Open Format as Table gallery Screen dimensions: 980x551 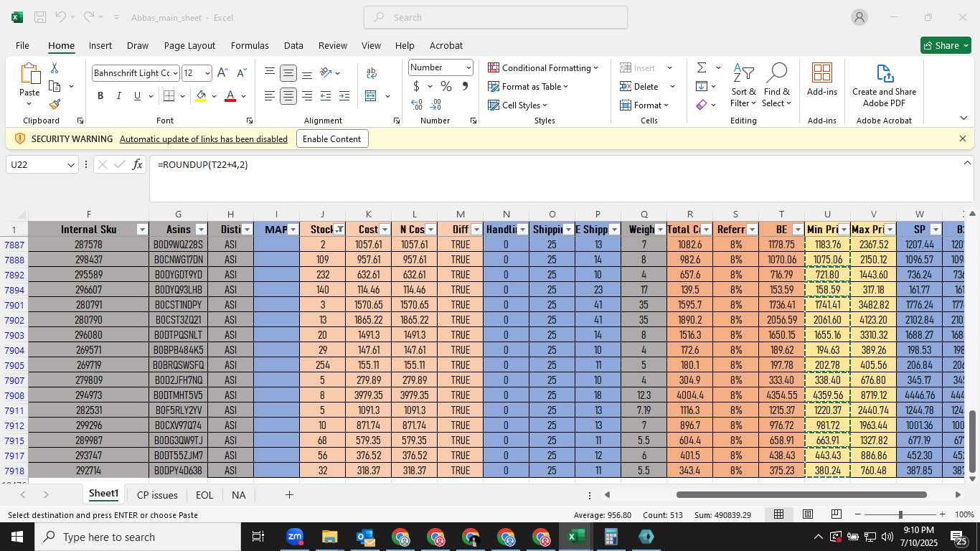[528, 86]
